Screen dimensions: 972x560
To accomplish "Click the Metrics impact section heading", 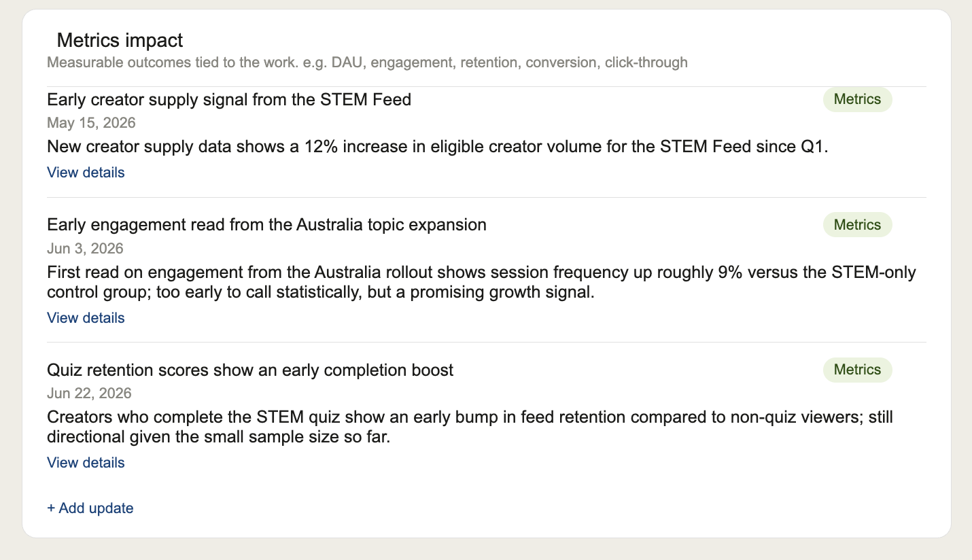I will tap(120, 40).
